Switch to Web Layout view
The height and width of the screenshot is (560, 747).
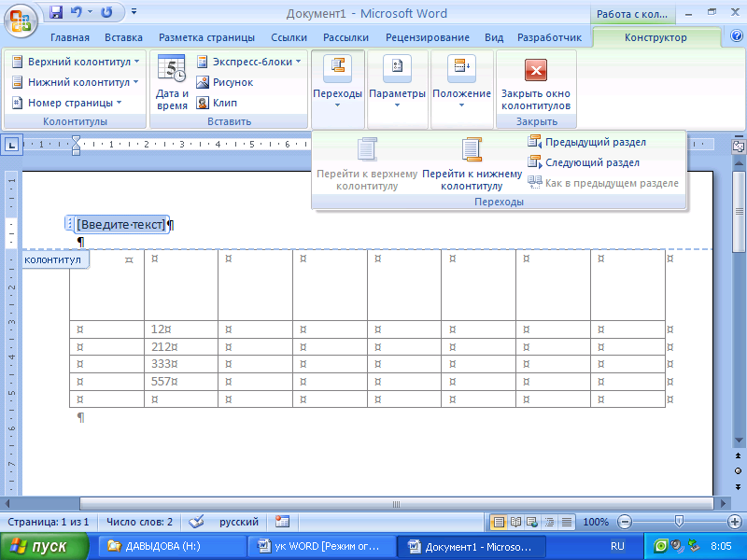[x=532, y=523]
